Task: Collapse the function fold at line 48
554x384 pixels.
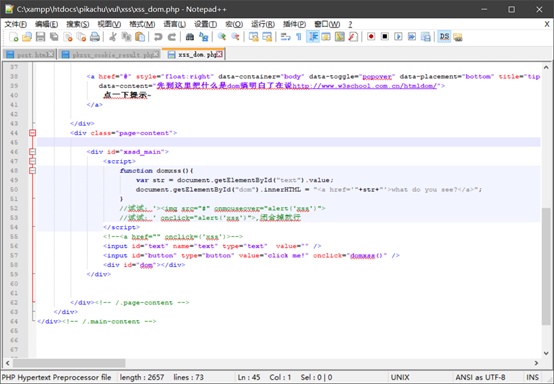Action: coord(33,171)
